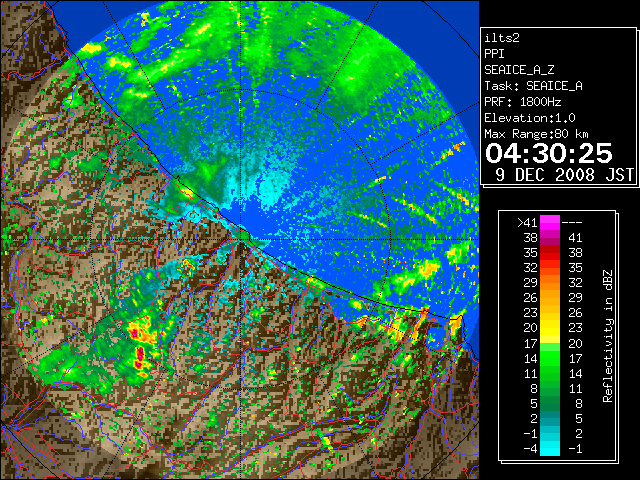Click the radar site at range-ring center

(x=242, y=240)
